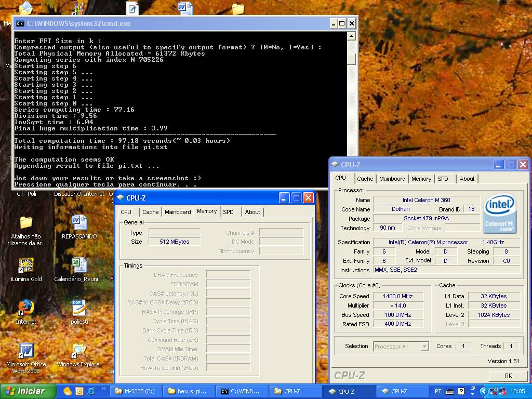Click the clock-like quick launch icon
The image size is (532, 399).
tap(79, 391)
